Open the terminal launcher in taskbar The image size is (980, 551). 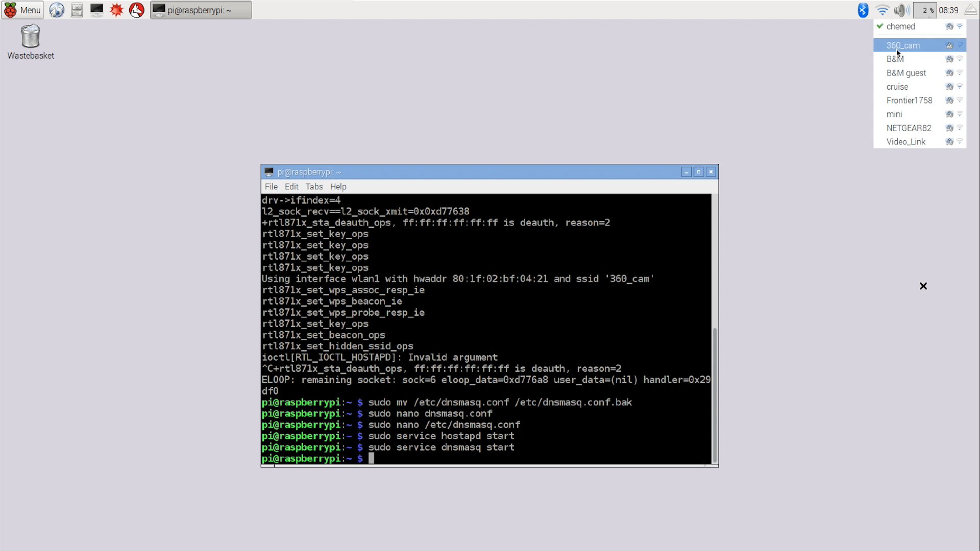[x=96, y=10]
